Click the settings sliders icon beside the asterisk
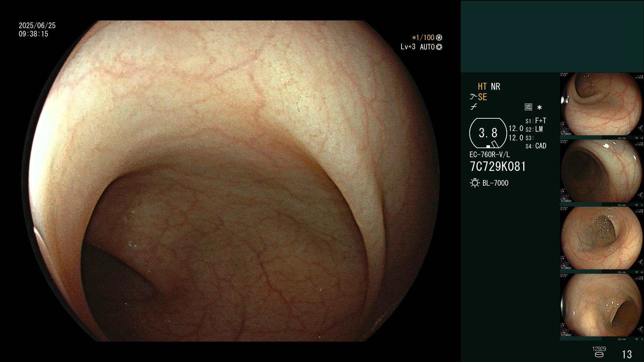This screenshot has width=644, height=362. (528, 107)
